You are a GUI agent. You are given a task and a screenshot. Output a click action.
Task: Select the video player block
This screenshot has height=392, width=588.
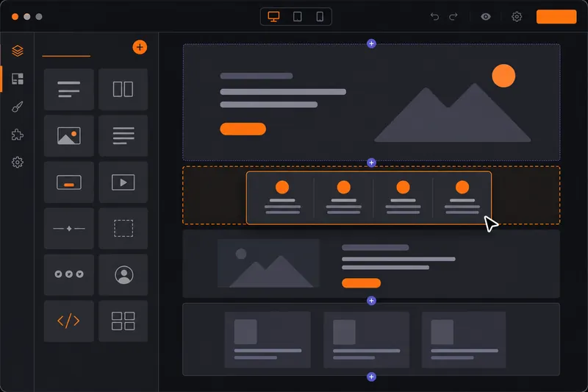[x=123, y=182]
